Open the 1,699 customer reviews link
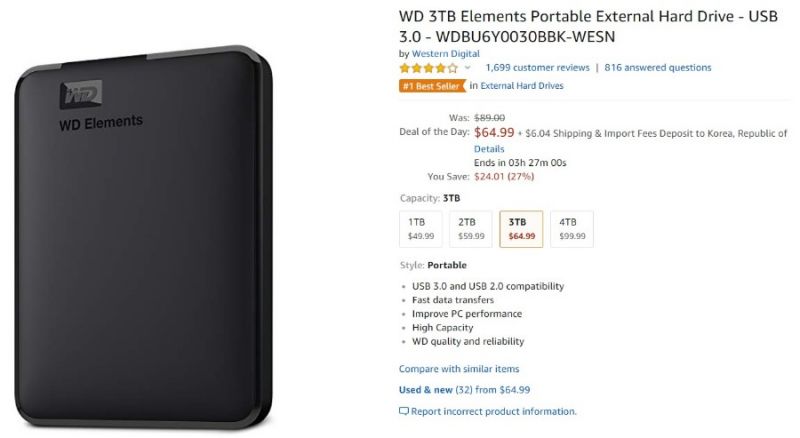Viewport: 800px width, 438px height. tap(535, 68)
